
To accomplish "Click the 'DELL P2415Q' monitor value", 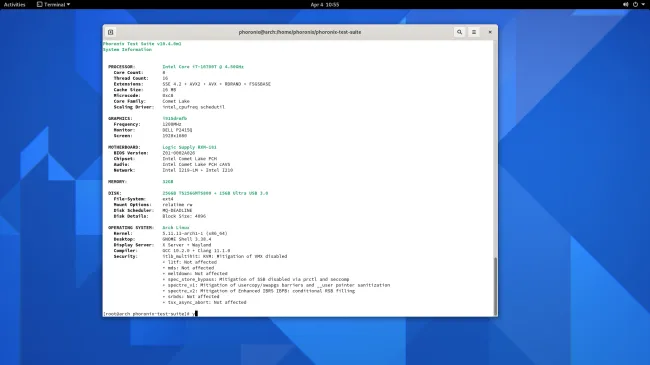I will click(x=177, y=130).
